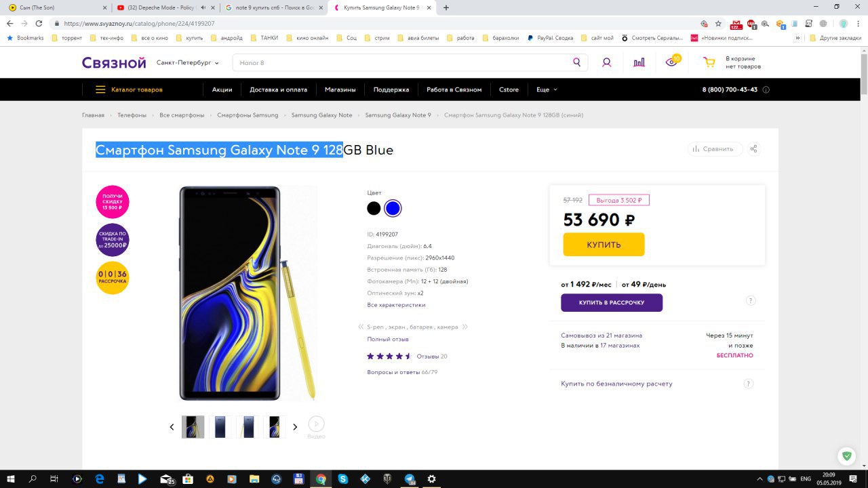This screenshot has height=488, width=868.
Task: Open Купить по безналичному расчету link
Action: pos(616,384)
